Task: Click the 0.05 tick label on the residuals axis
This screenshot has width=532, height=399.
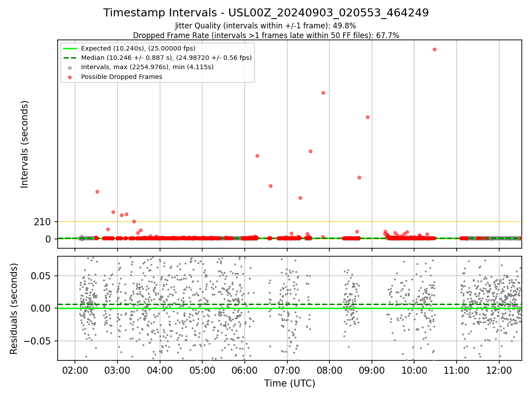Action: tap(41, 276)
